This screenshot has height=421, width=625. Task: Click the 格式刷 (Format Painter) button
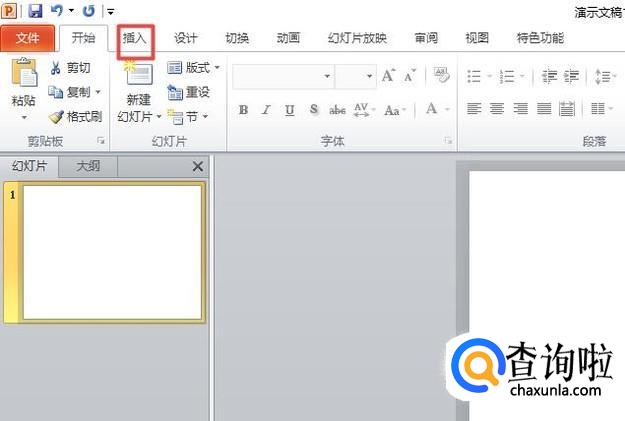pyautogui.click(x=75, y=117)
